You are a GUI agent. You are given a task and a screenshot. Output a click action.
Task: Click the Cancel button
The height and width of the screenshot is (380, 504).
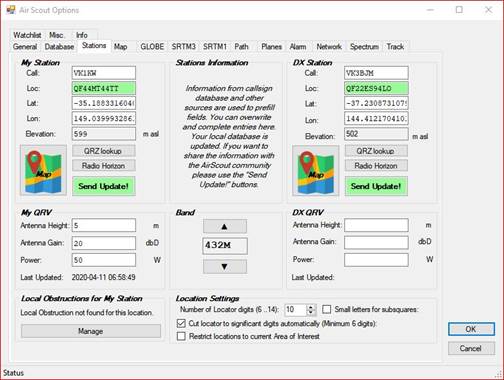point(471,348)
